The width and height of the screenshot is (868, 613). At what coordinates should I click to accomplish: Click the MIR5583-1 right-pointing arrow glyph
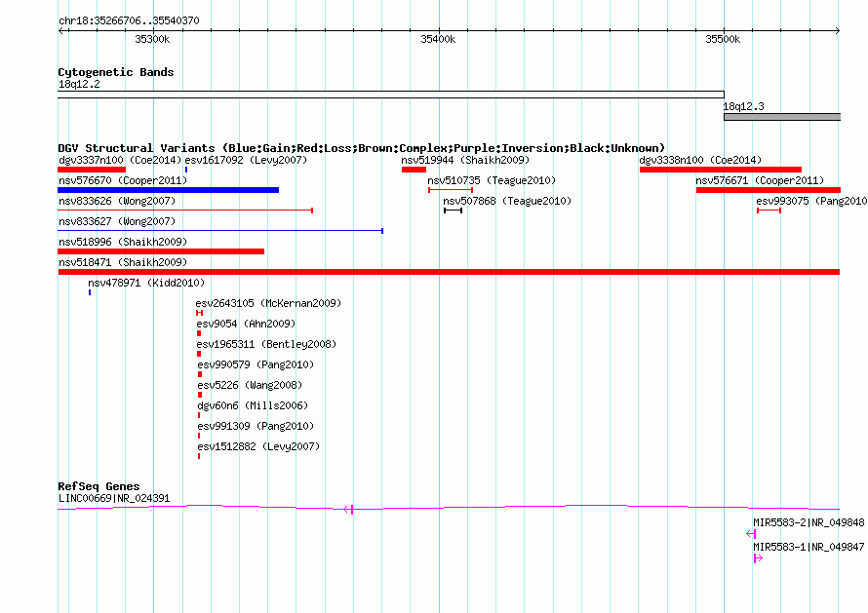759,558
